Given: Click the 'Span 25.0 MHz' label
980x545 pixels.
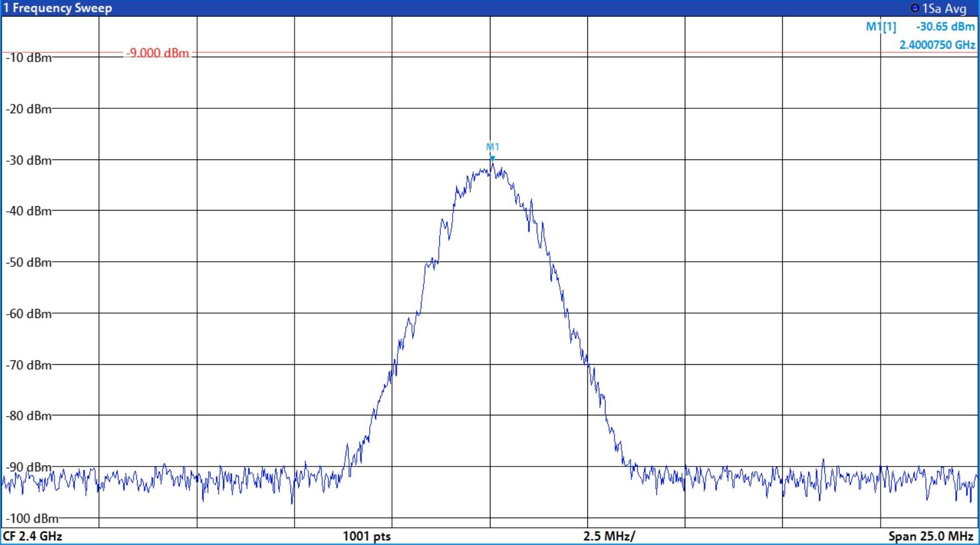Looking at the screenshot, I should click(x=931, y=536).
